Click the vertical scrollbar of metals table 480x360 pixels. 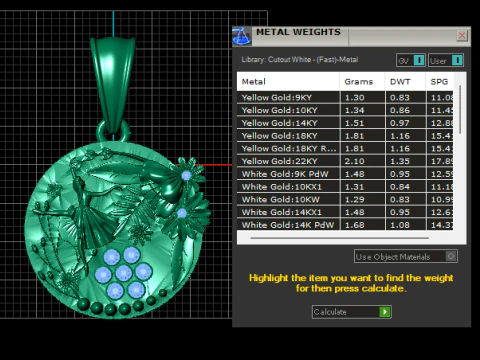[460, 110]
